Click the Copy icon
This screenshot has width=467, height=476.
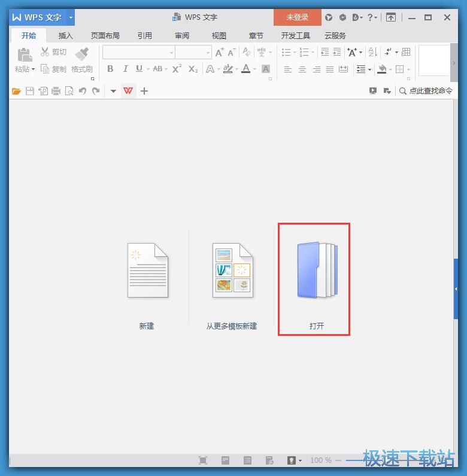click(x=45, y=69)
